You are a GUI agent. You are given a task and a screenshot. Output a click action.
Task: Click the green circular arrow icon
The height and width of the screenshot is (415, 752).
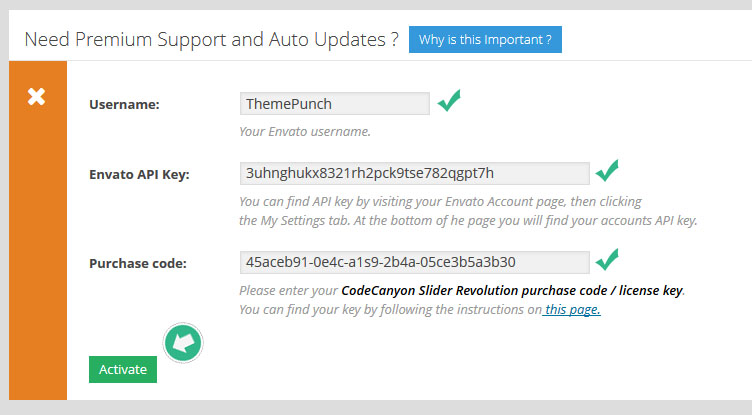pos(183,342)
